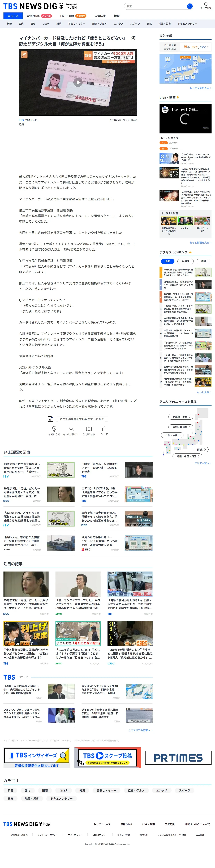Select the LIVE・動画 tab
This screenshot has height=868, width=215.
pyautogui.click(x=73, y=16)
